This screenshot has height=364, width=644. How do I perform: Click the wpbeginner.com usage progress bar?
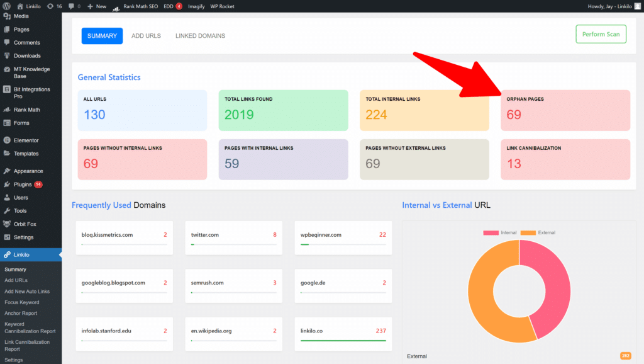(343, 244)
